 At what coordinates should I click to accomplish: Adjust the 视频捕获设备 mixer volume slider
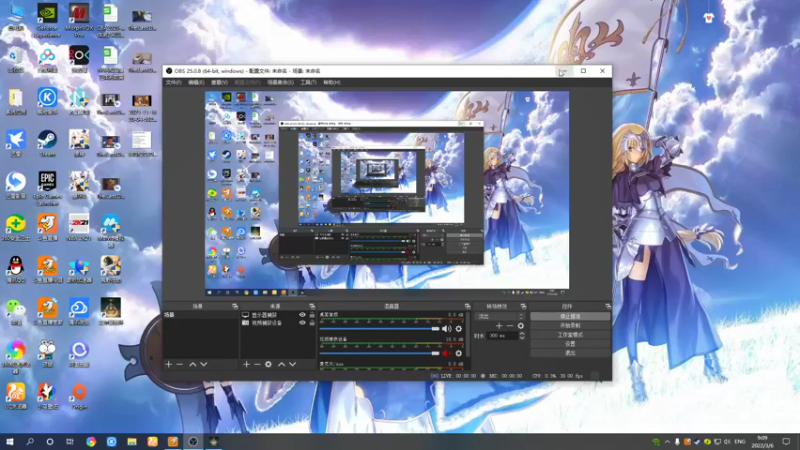point(379,353)
